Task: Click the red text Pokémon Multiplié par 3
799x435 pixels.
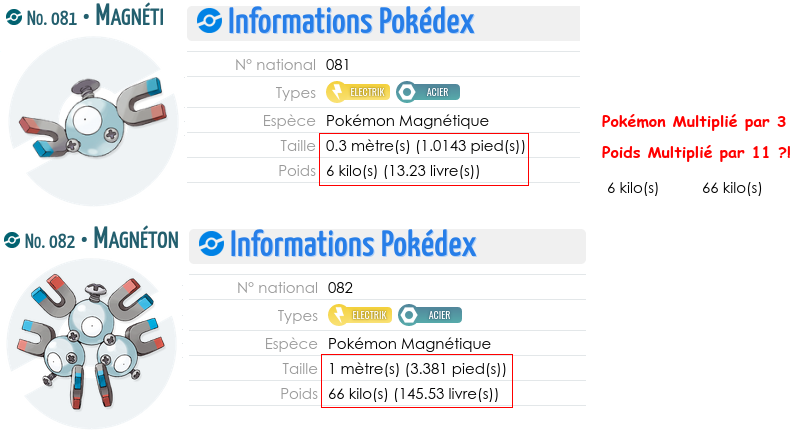Action: [x=694, y=122]
